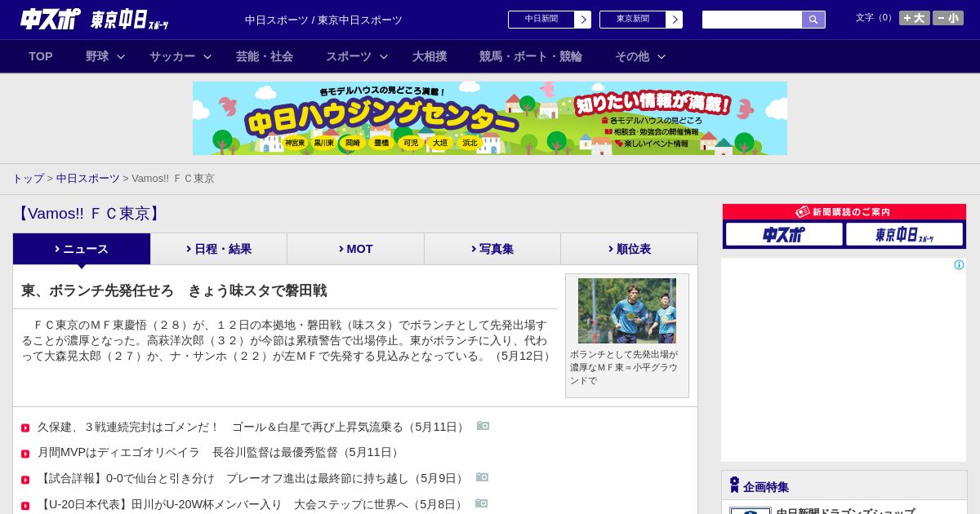980x514 pixels.
Task: Open the 野球 menu item
Action: click(x=97, y=56)
